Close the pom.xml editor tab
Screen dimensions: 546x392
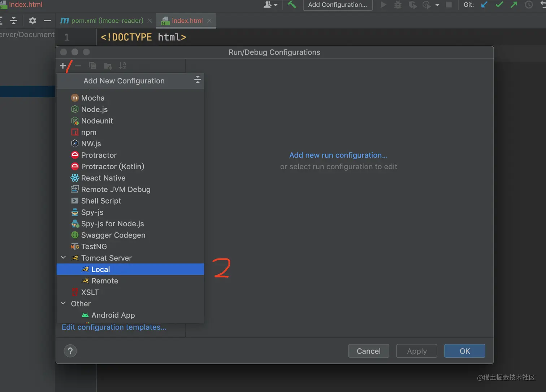pos(149,21)
